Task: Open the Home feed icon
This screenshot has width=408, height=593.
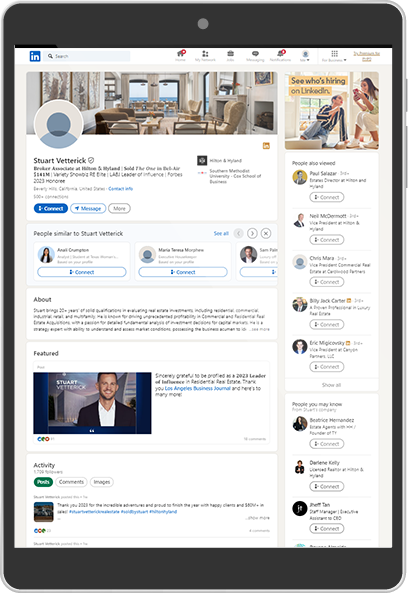Action: click(180, 56)
